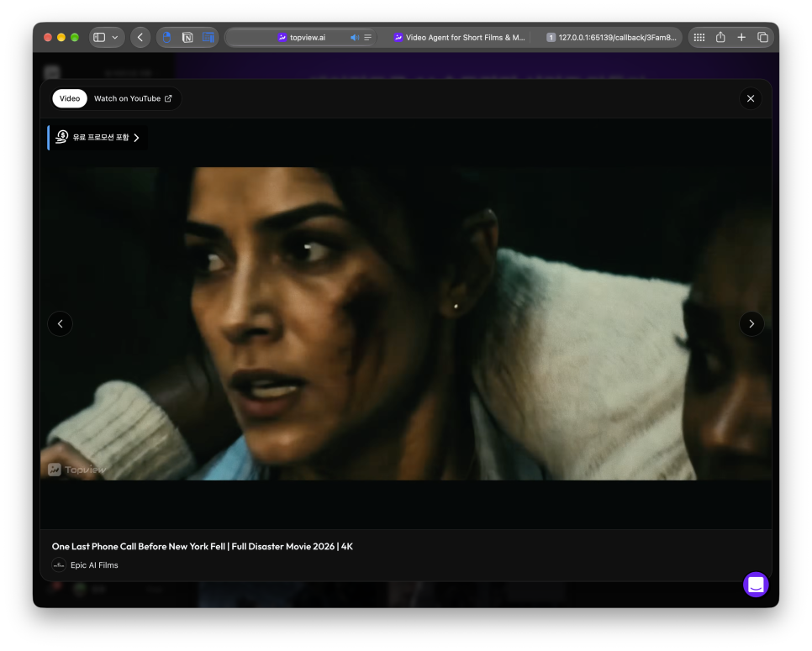Switch to the 127.0.0.1 callback tab
812x651 pixels.
[611, 37]
